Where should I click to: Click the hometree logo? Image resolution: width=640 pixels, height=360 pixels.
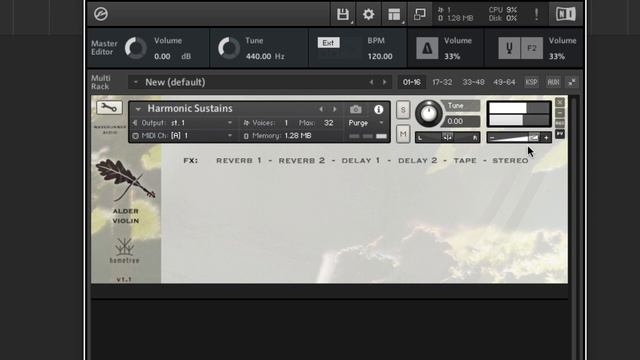click(x=124, y=250)
